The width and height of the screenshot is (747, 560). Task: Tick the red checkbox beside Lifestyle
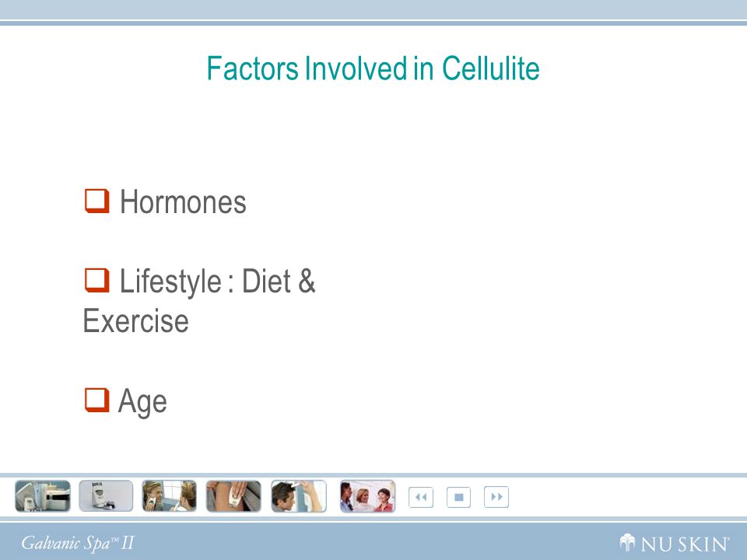pyautogui.click(x=96, y=281)
